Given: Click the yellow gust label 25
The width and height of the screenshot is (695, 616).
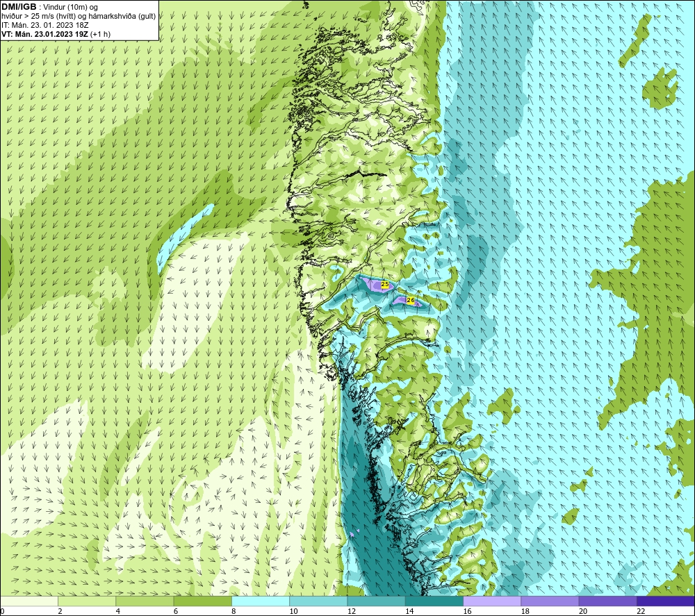Looking at the screenshot, I should click(x=385, y=284).
